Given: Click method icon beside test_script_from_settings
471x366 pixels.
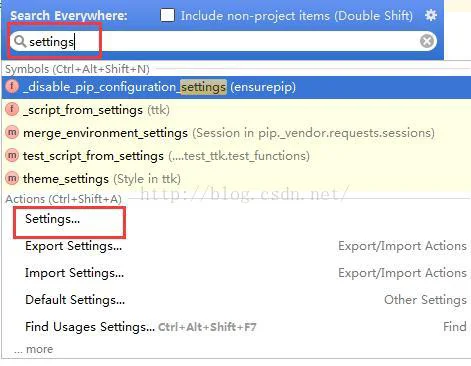Looking at the screenshot, I should tap(12, 155).
